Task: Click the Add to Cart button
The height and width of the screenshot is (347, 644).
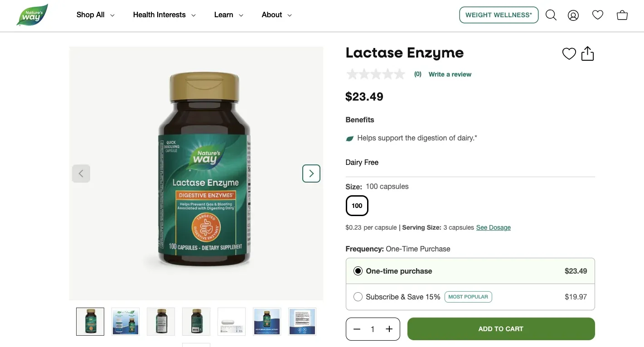Action: (501, 329)
